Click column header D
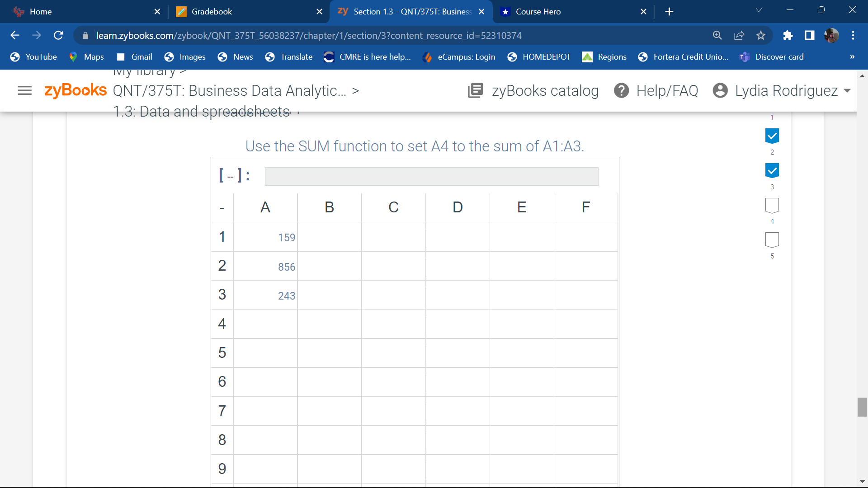Viewport: 868px width, 488px height. (458, 207)
